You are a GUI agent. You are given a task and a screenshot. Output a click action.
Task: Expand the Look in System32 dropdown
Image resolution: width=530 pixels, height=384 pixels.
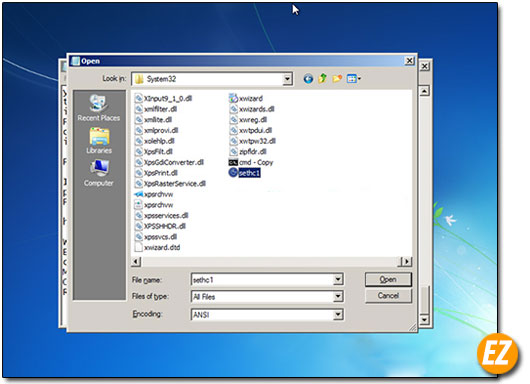click(x=287, y=79)
